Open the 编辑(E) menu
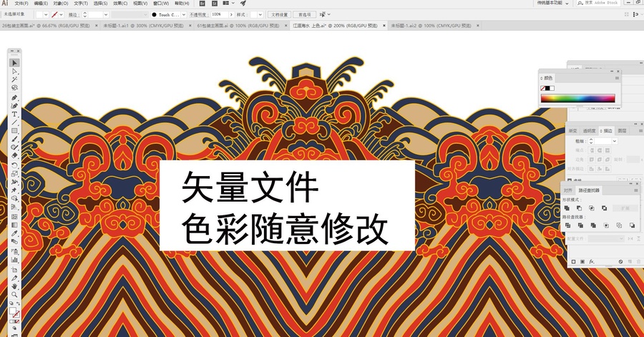Screen dimensions: 644x337 (41, 4)
